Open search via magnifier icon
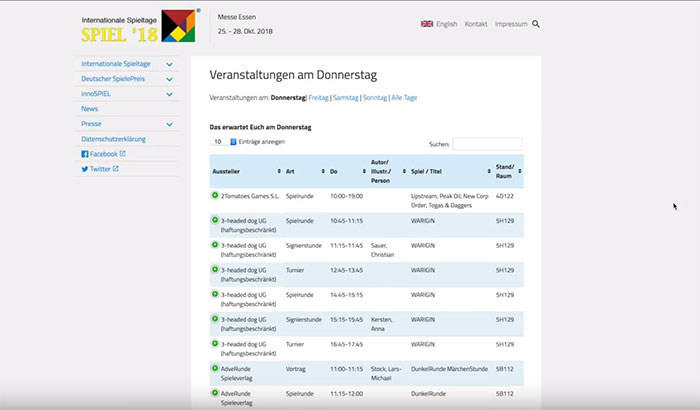Screen dimensions: 700x410 536,24
